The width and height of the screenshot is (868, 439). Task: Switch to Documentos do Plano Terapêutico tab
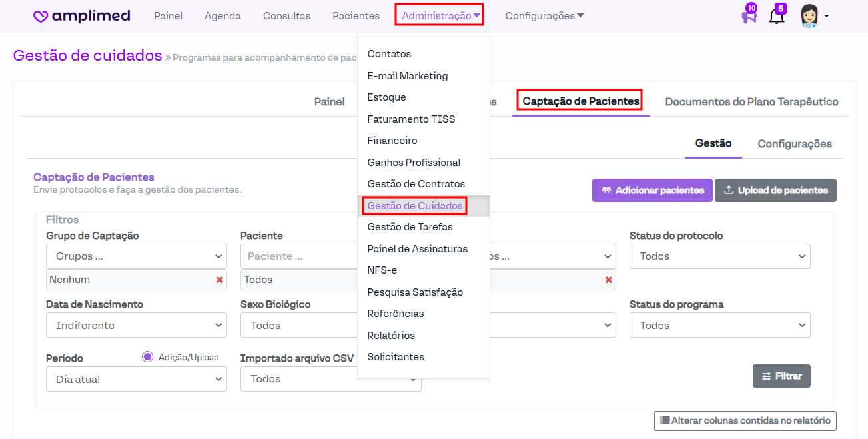(x=751, y=102)
